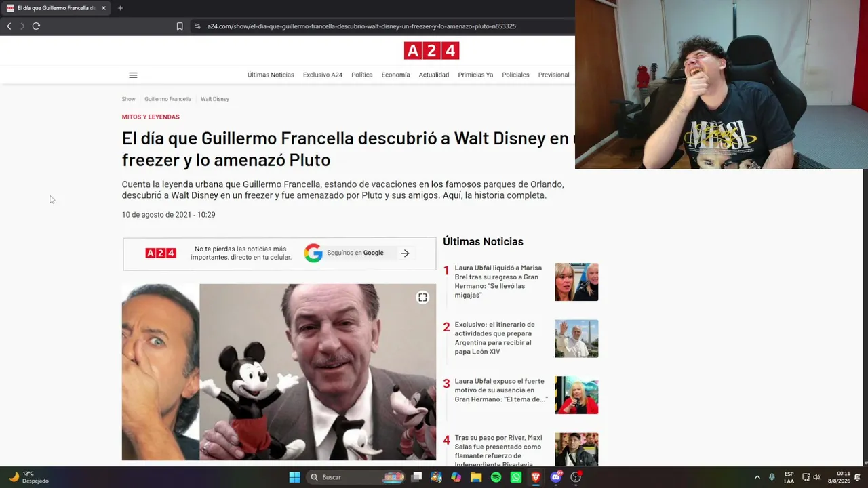Open the notifications bell in the tray
The image size is (868, 488).
pos(858,477)
